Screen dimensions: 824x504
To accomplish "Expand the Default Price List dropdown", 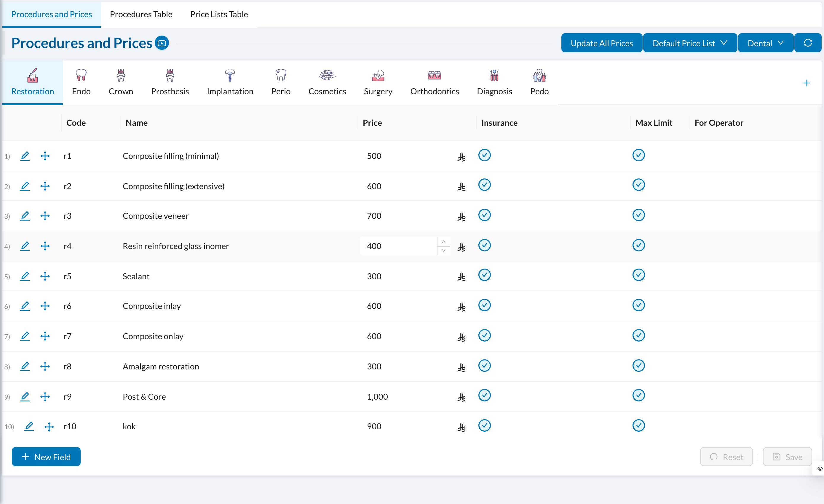I will (690, 43).
